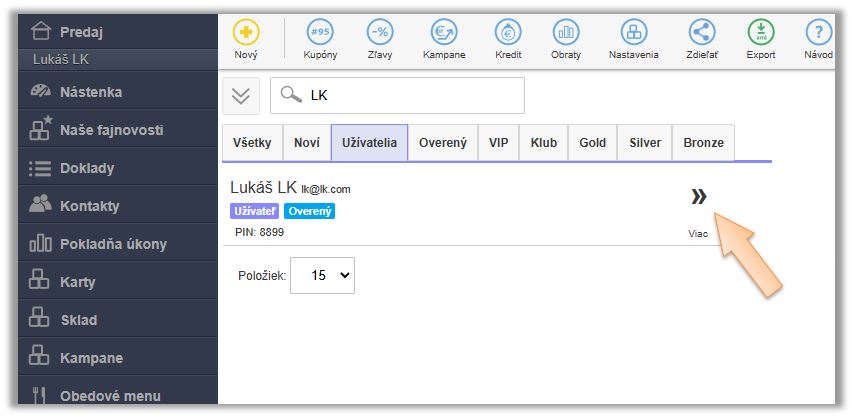Expand Viac details for Lukáš LK
The height and width of the screenshot is (419, 852).
(698, 198)
